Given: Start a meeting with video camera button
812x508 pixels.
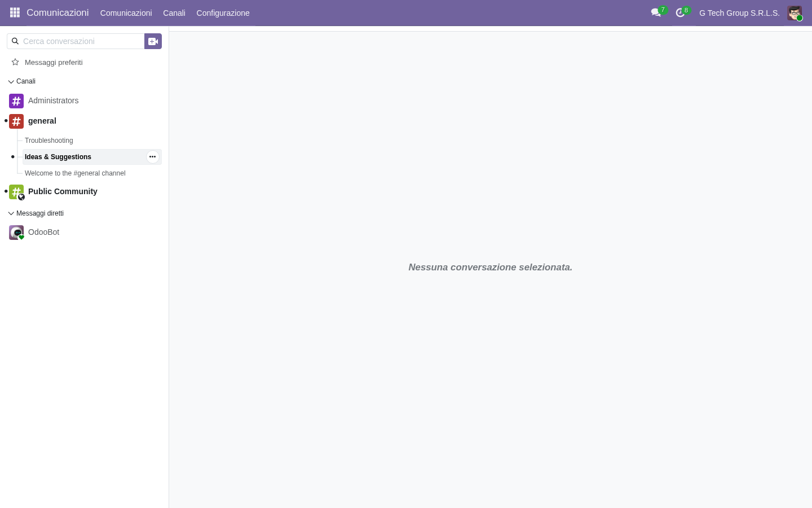Looking at the screenshot, I should click(x=153, y=41).
